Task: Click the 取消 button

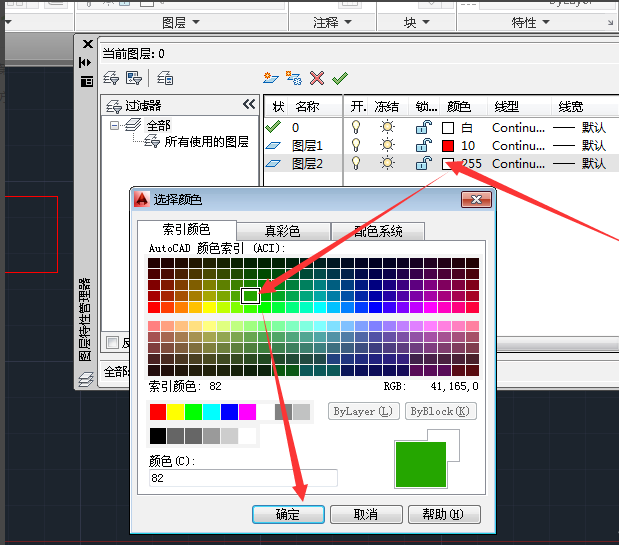Action: pos(366,514)
